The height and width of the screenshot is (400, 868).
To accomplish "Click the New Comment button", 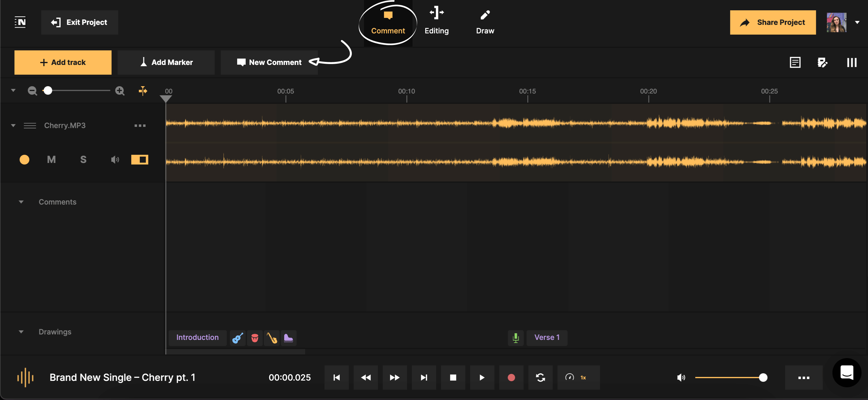I will [x=269, y=62].
